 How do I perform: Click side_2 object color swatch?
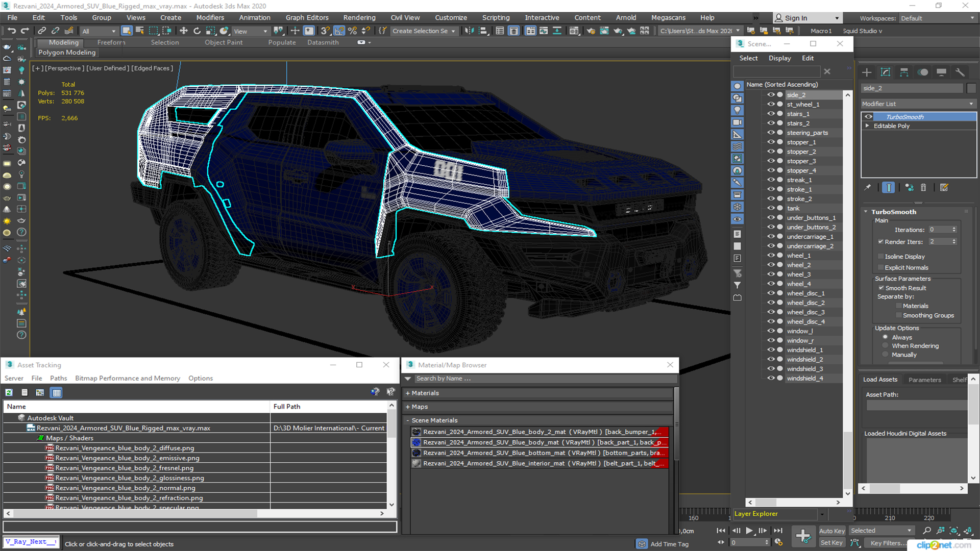971,88
